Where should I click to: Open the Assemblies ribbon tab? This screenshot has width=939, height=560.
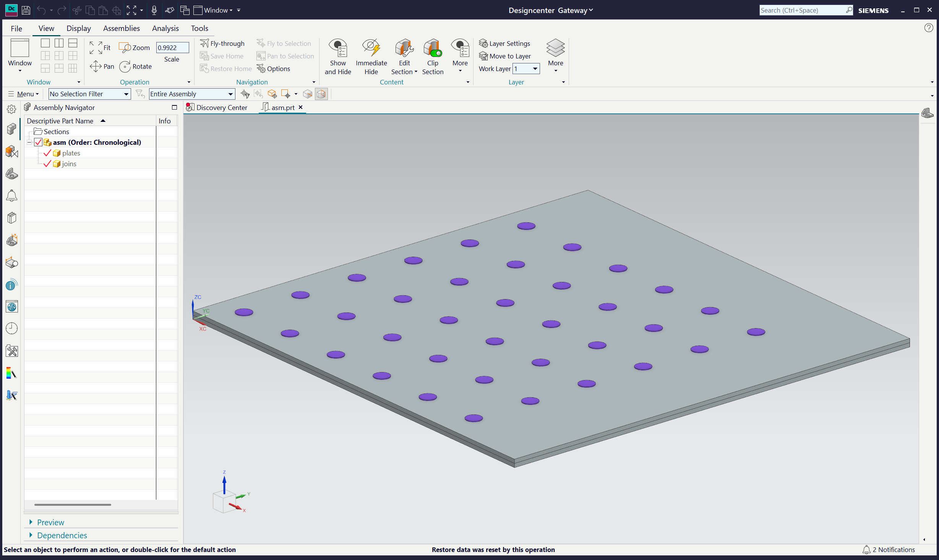[122, 28]
